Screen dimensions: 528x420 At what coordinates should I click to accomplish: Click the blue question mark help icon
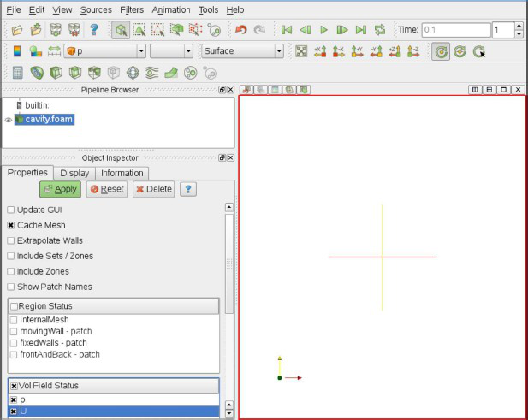point(94,30)
